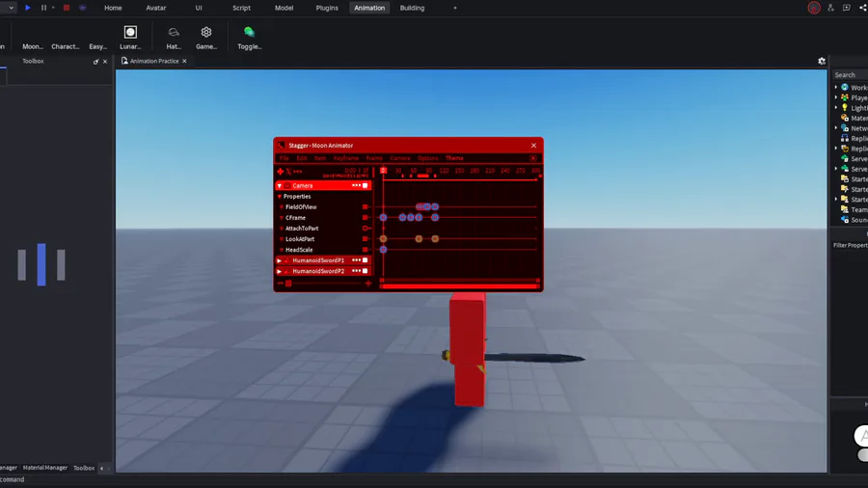This screenshot has height=488, width=868.
Task: Click the timeline horizontal scrollbar
Action: (x=459, y=286)
